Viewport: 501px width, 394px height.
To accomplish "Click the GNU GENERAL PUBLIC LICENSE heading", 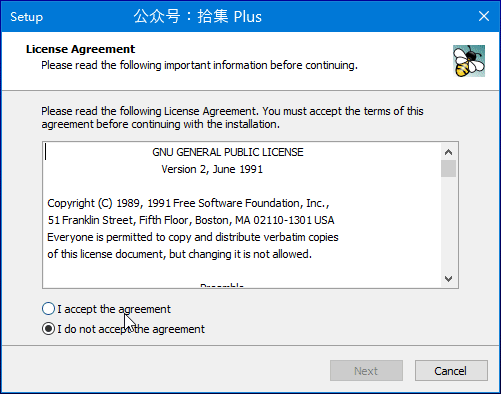I will coord(228,152).
